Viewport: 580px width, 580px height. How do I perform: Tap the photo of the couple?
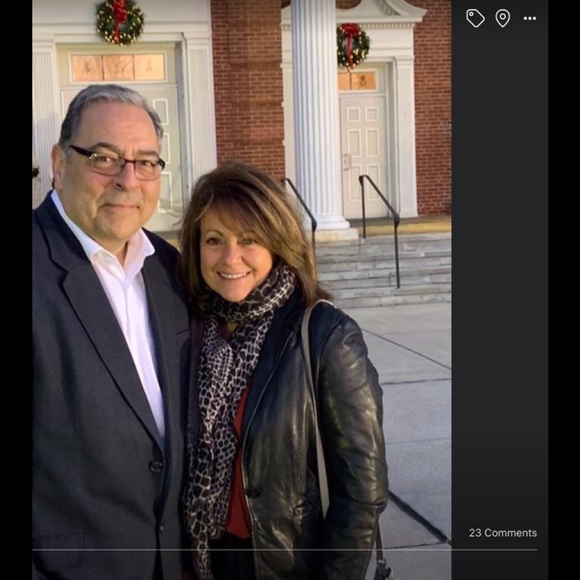242,290
